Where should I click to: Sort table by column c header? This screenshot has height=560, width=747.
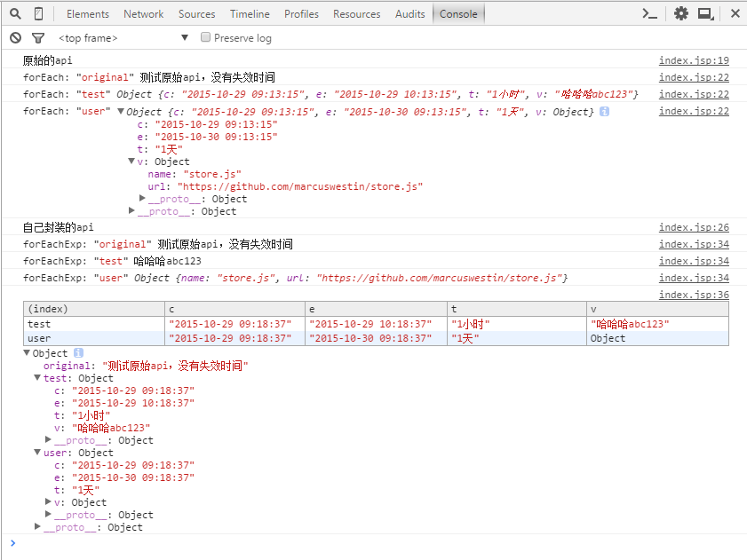coord(234,309)
